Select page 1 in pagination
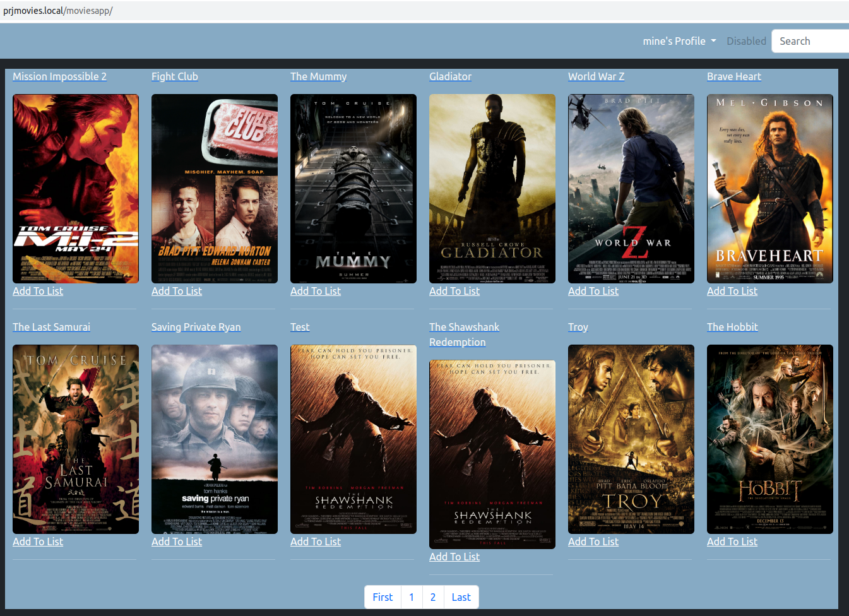 tap(412, 597)
